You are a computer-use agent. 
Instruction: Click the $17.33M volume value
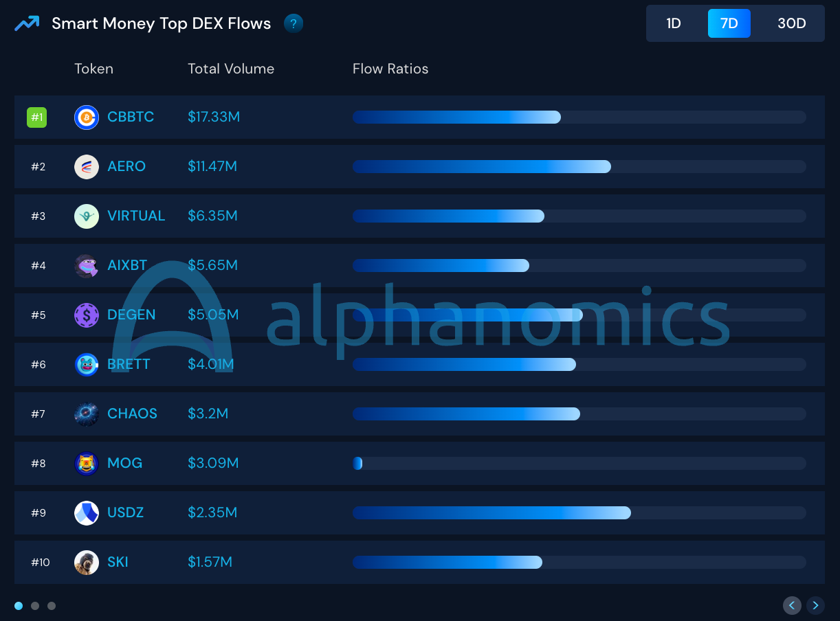[214, 117]
